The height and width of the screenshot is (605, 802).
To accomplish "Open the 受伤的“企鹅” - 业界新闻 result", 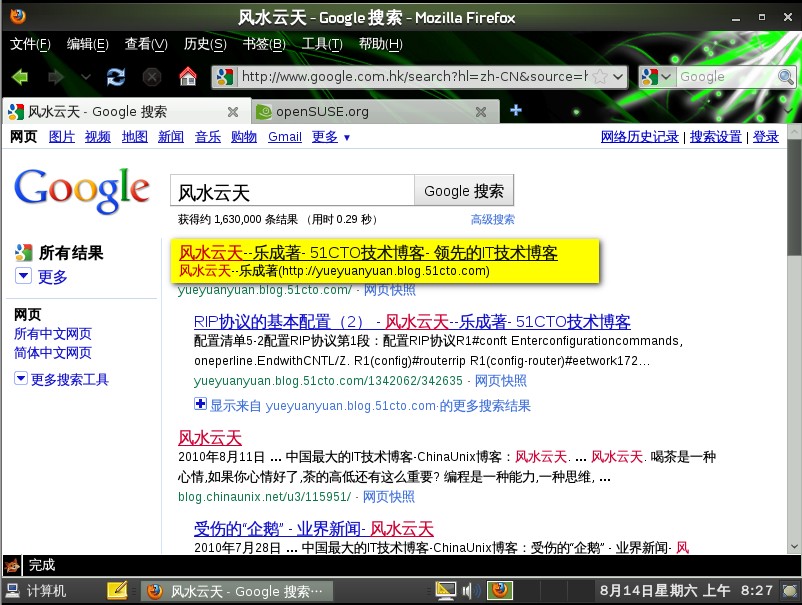I will coord(314,529).
